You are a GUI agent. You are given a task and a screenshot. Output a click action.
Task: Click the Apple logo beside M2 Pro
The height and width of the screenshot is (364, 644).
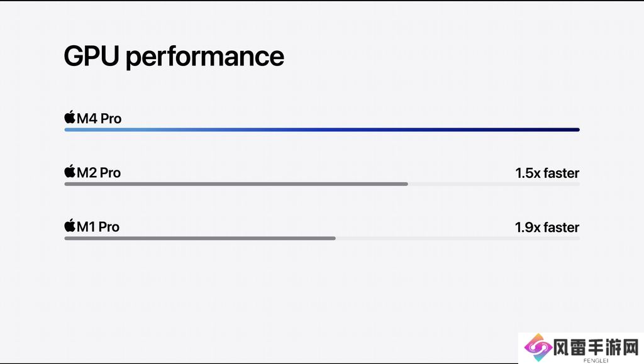[x=70, y=172]
